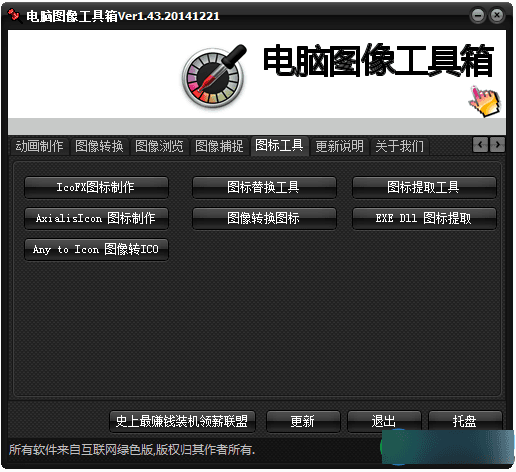Launch 图标替换工具
516x472 pixels.
[x=264, y=187]
